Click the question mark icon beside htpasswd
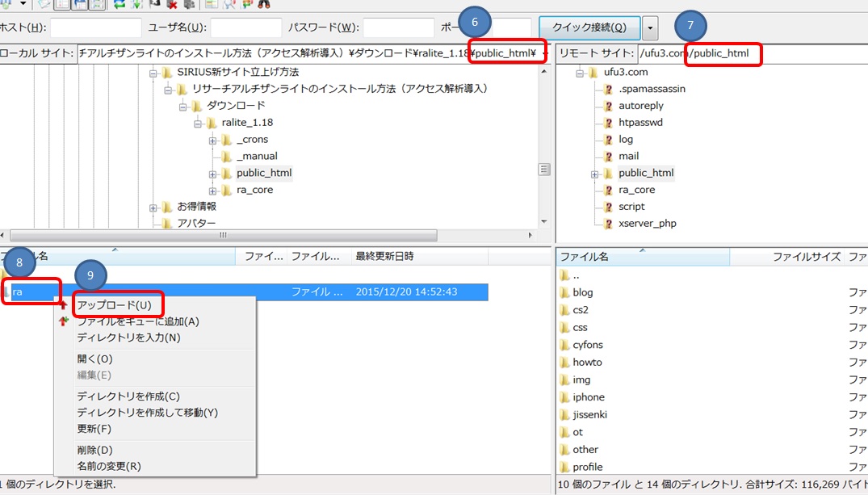Screen dimensions: 868x495 click(609, 123)
